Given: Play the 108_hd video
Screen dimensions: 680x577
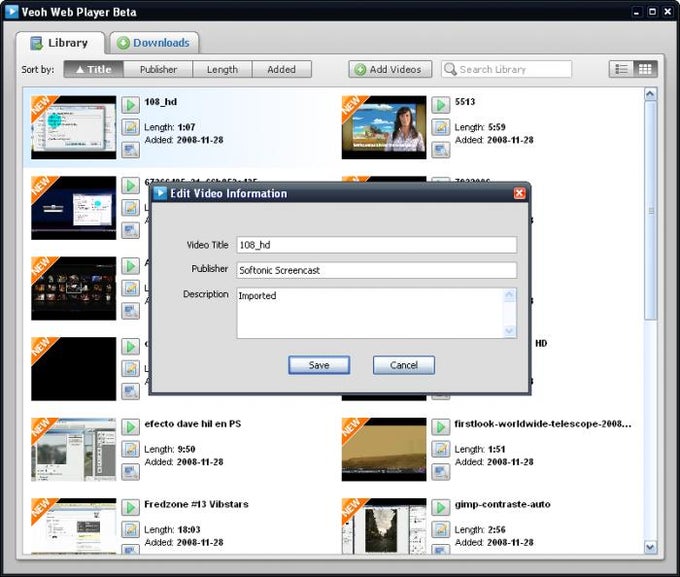Looking at the screenshot, I should point(131,105).
